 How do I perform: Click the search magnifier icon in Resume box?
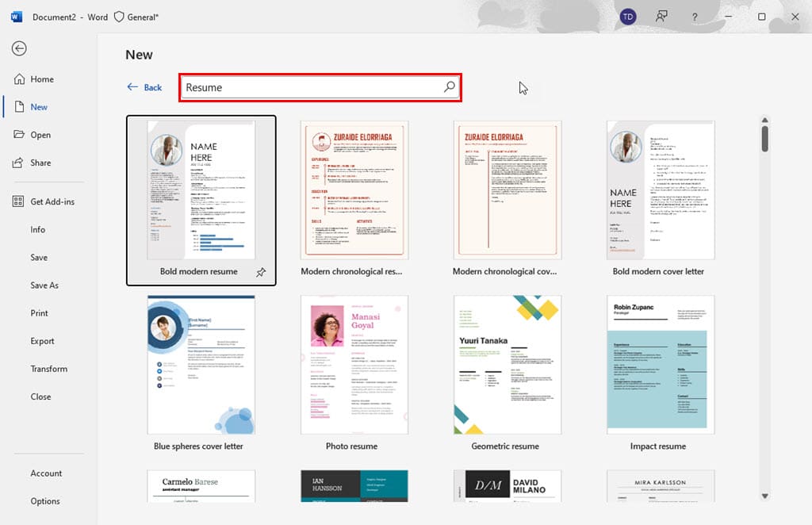(x=450, y=87)
